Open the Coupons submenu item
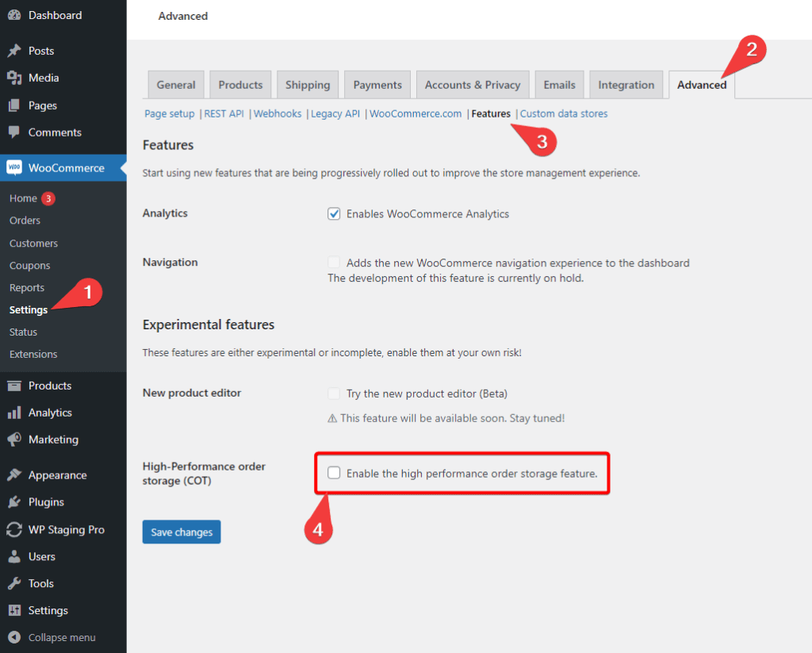The width and height of the screenshot is (812, 653). click(x=29, y=265)
